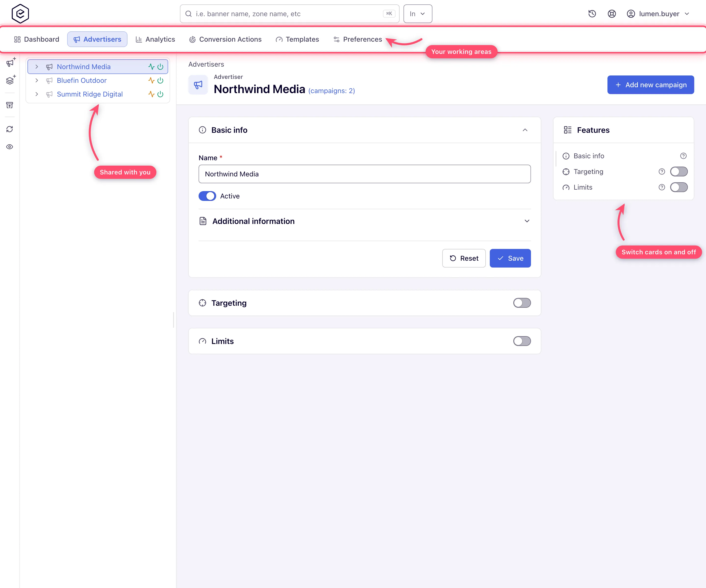This screenshot has width=706, height=588.
Task: Expand Additional information section
Action: (527, 221)
